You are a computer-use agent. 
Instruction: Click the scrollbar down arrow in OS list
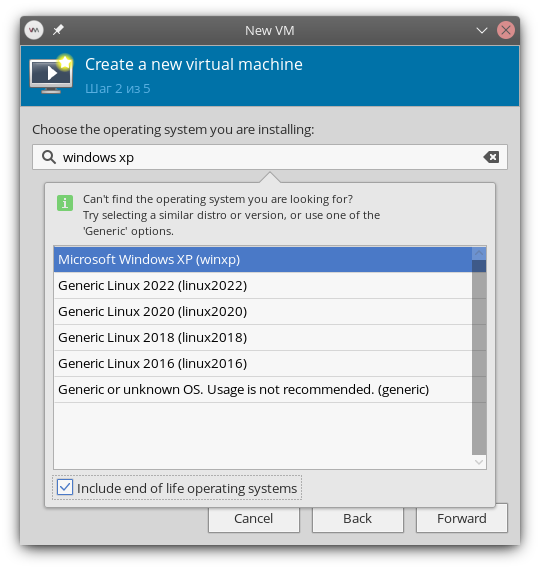coord(479,462)
